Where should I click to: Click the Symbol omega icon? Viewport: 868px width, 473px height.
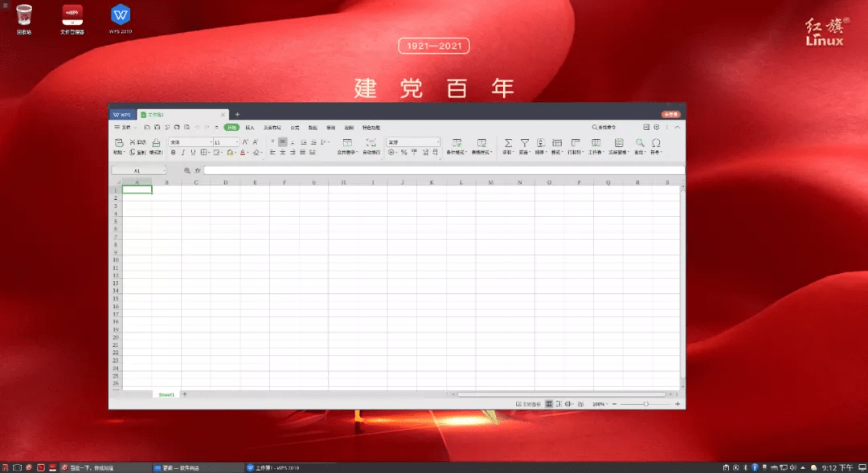click(656, 143)
